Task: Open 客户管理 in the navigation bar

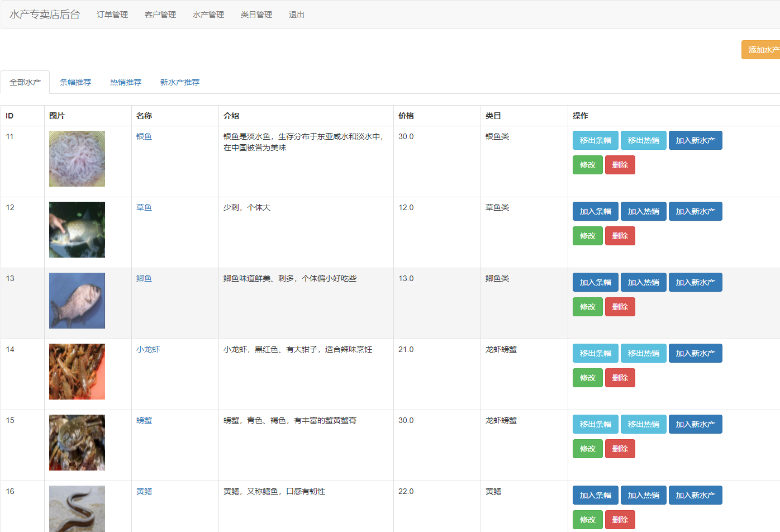Action: pos(160,15)
